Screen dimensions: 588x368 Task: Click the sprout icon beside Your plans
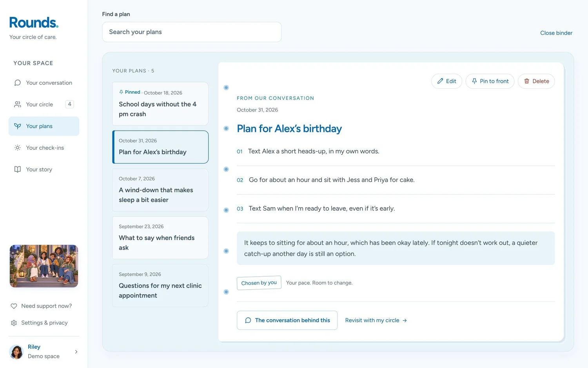18,126
